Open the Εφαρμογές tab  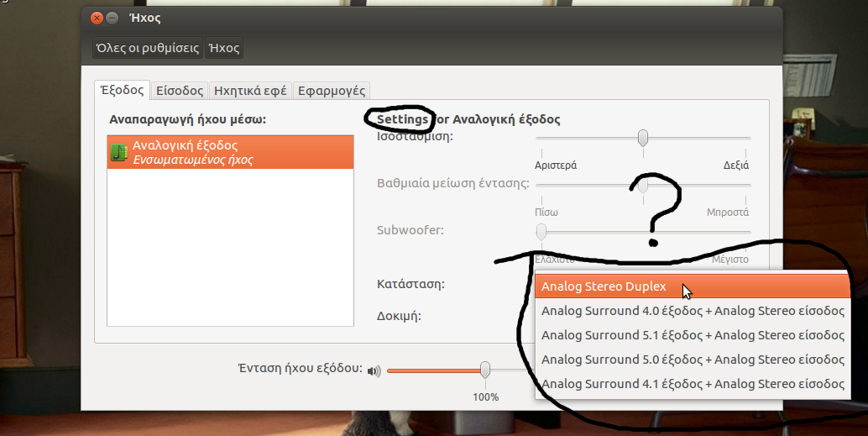click(x=331, y=91)
